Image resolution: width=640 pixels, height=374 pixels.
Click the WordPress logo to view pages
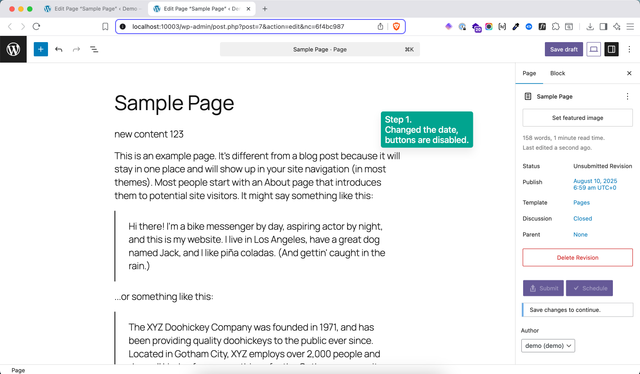[x=13, y=49]
